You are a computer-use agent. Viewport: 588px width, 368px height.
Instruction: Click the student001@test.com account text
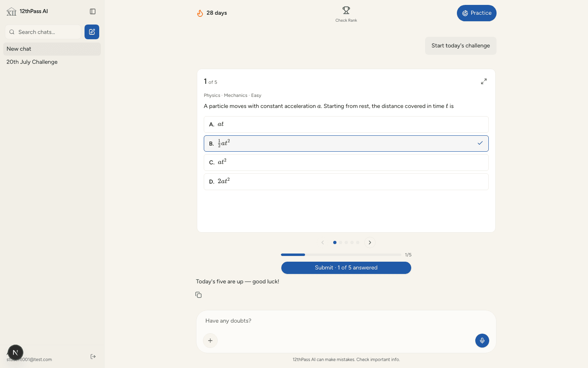pyautogui.click(x=29, y=359)
